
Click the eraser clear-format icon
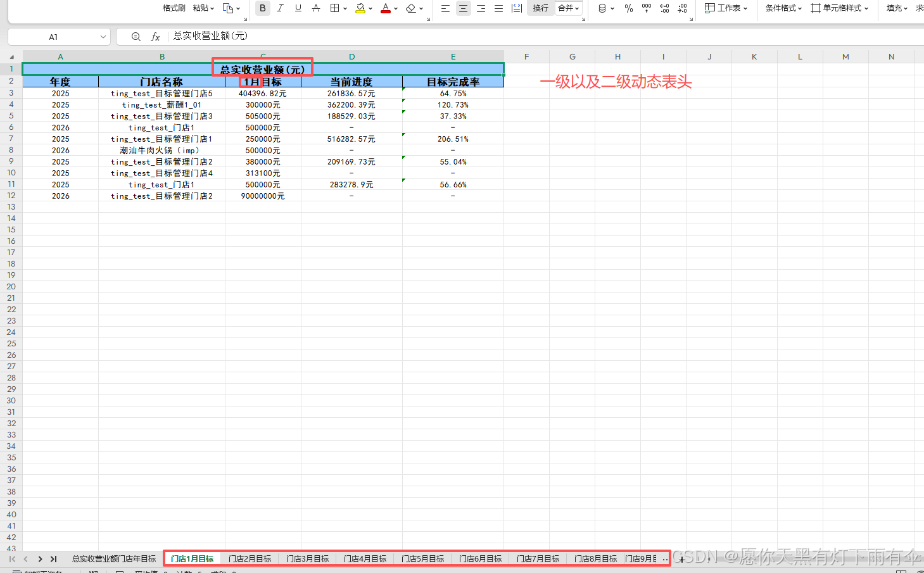tap(411, 8)
